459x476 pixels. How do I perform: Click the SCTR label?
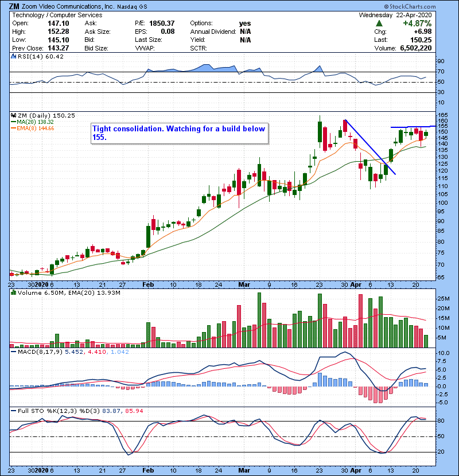tap(199, 48)
